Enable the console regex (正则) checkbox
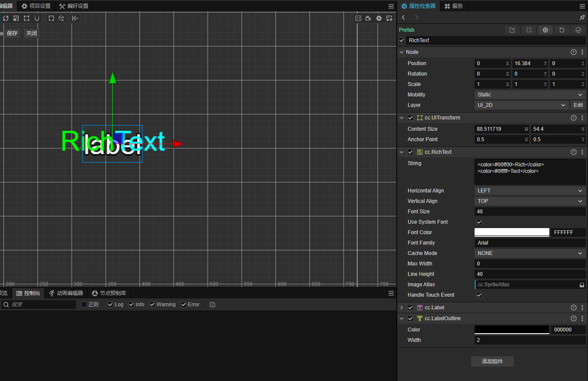The height and width of the screenshot is (381, 588). tap(84, 305)
